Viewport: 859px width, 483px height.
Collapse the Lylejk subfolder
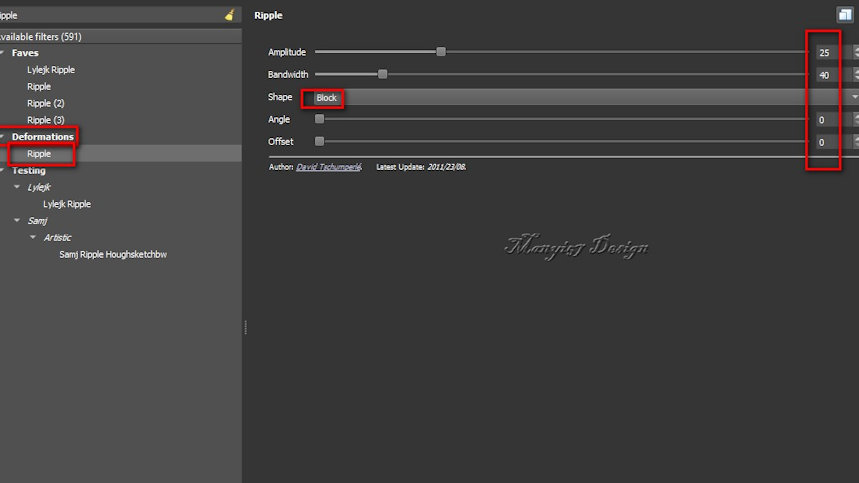click(17, 187)
